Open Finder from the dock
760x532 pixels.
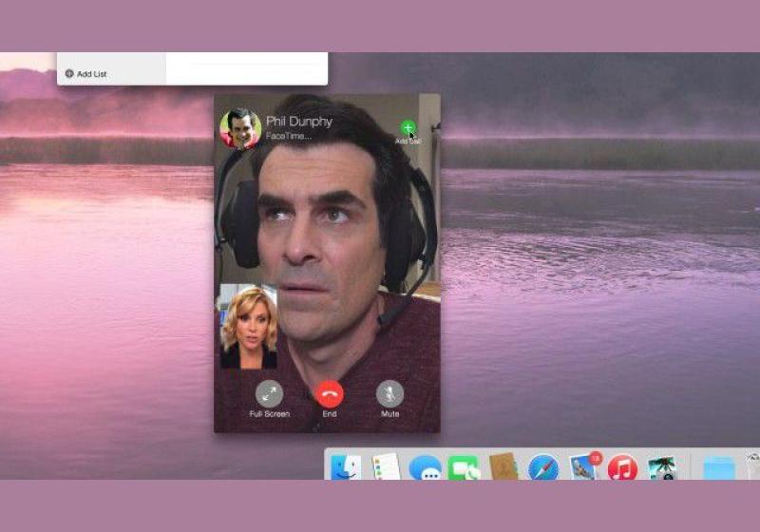point(345,467)
